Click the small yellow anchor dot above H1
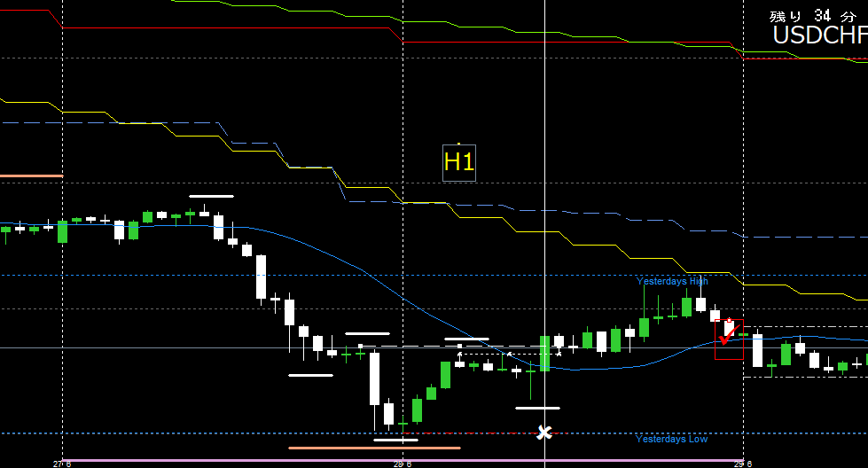Image resolution: width=868 pixels, height=468 pixels. (458, 144)
